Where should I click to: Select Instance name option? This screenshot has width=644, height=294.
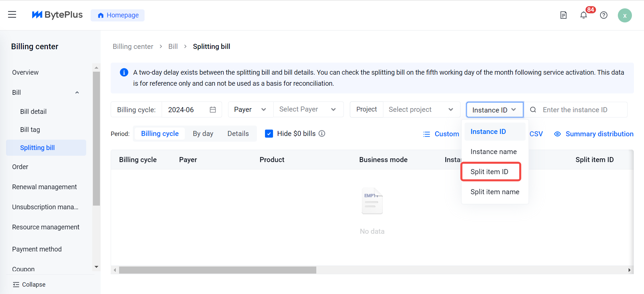point(495,152)
